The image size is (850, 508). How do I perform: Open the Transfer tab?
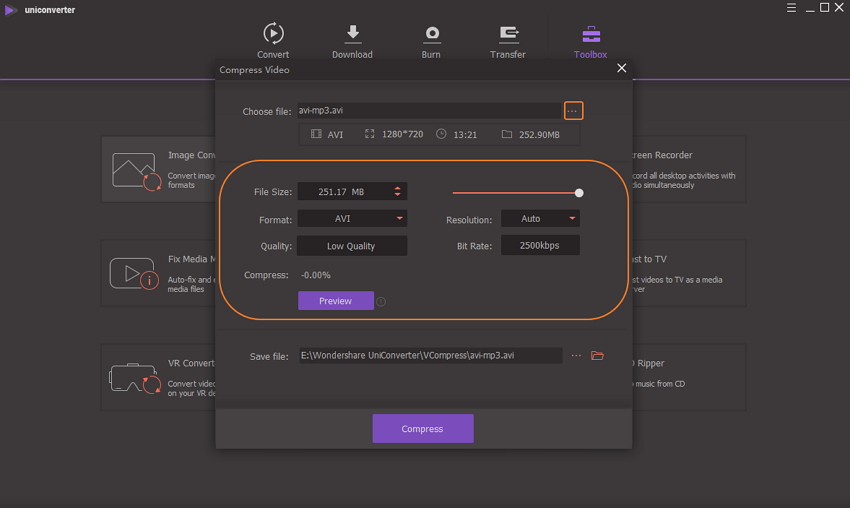coord(508,41)
